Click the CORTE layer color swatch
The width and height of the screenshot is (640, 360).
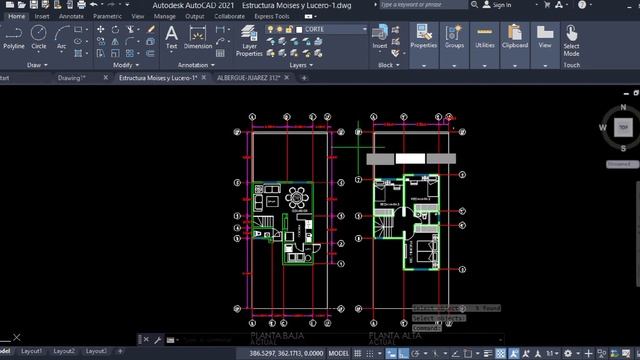(299, 29)
